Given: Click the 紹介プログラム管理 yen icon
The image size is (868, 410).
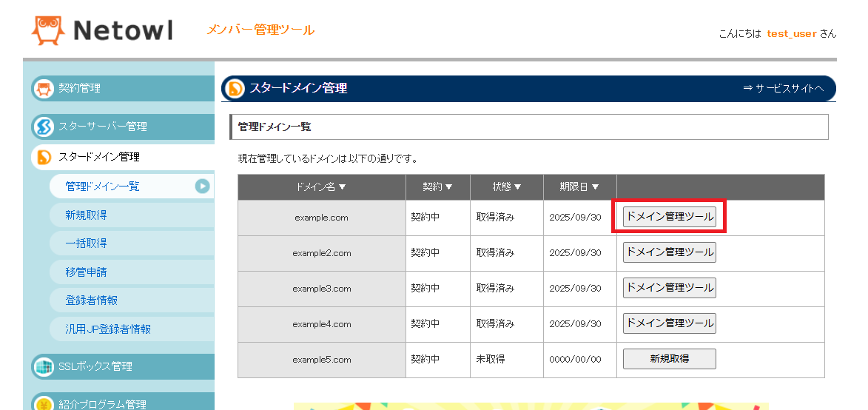Looking at the screenshot, I should pyautogui.click(x=43, y=403).
